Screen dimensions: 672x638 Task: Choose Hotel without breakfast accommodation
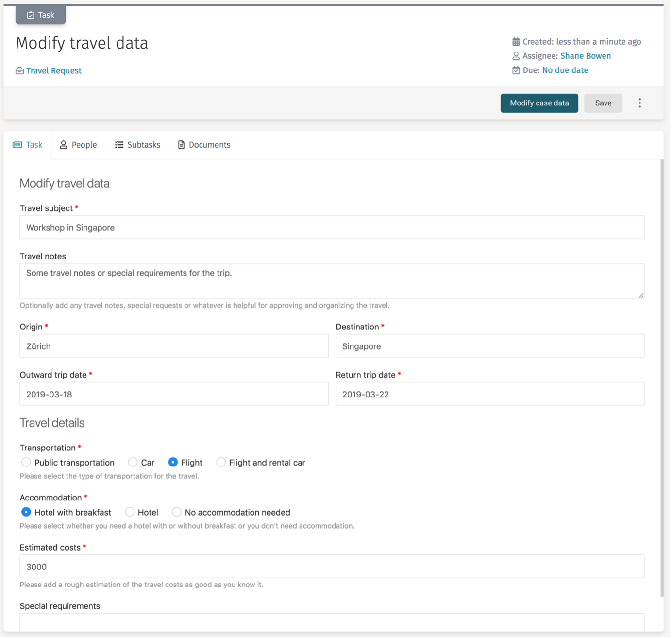130,512
